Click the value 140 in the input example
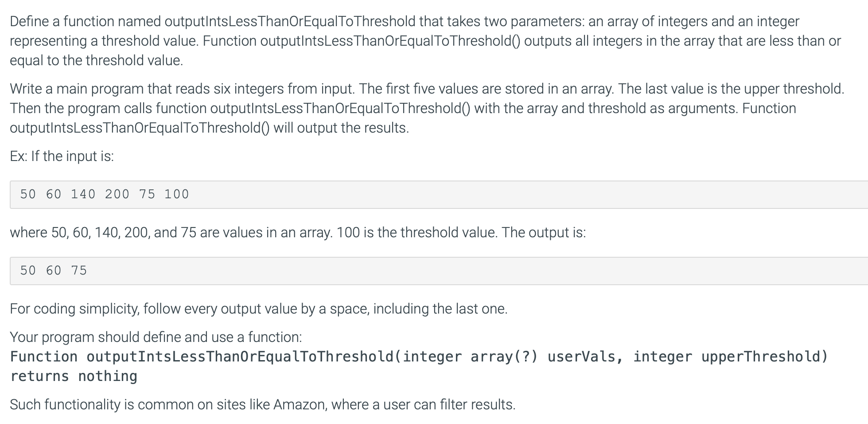868x424 pixels. point(83,194)
